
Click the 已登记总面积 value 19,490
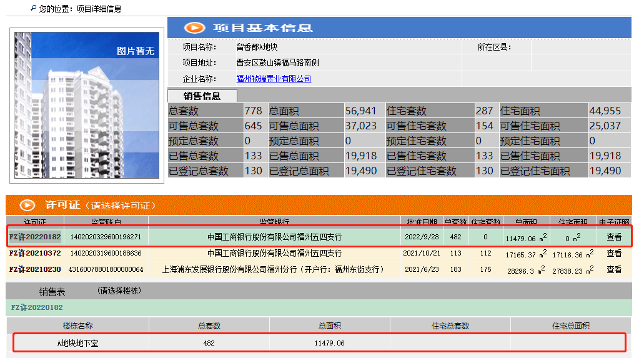pos(360,171)
